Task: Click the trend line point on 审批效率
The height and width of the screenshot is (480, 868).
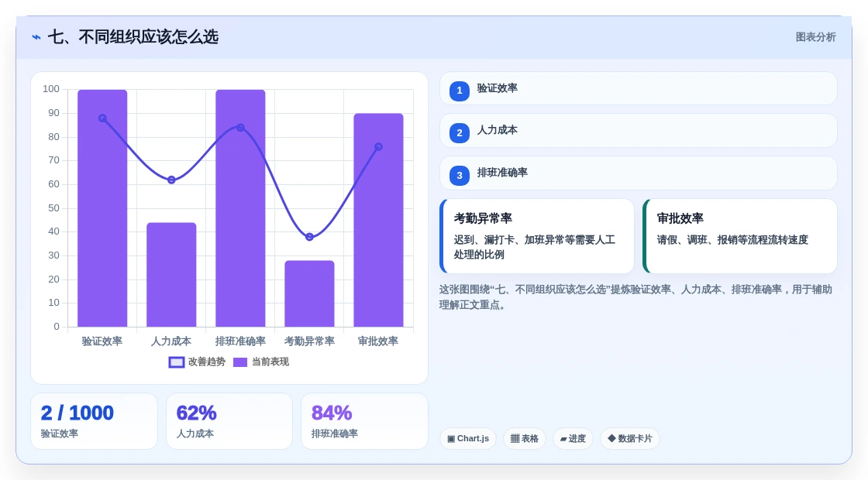Action: (x=379, y=147)
